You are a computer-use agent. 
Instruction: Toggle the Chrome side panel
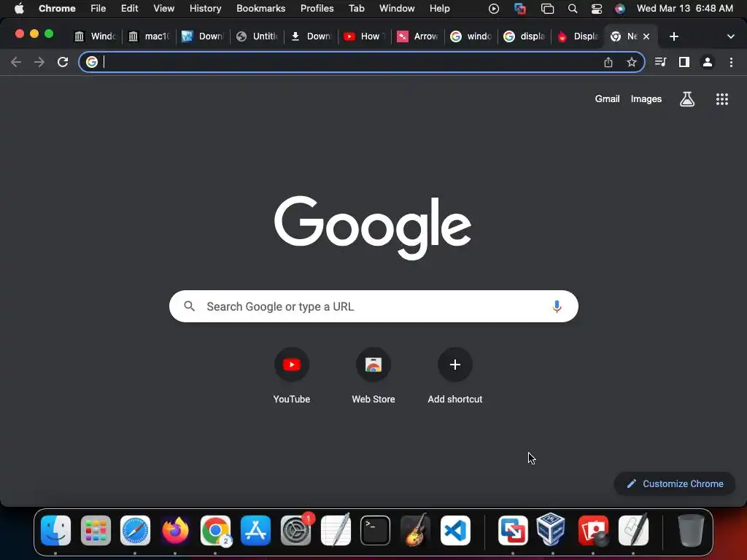[684, 62]
